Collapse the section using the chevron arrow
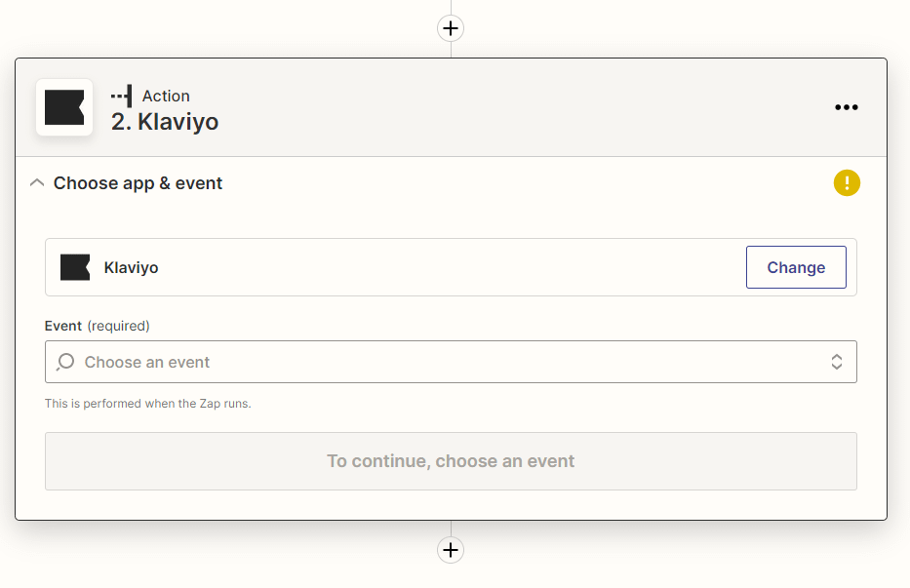This screenshot has width=910, height=588. [37, 182]
